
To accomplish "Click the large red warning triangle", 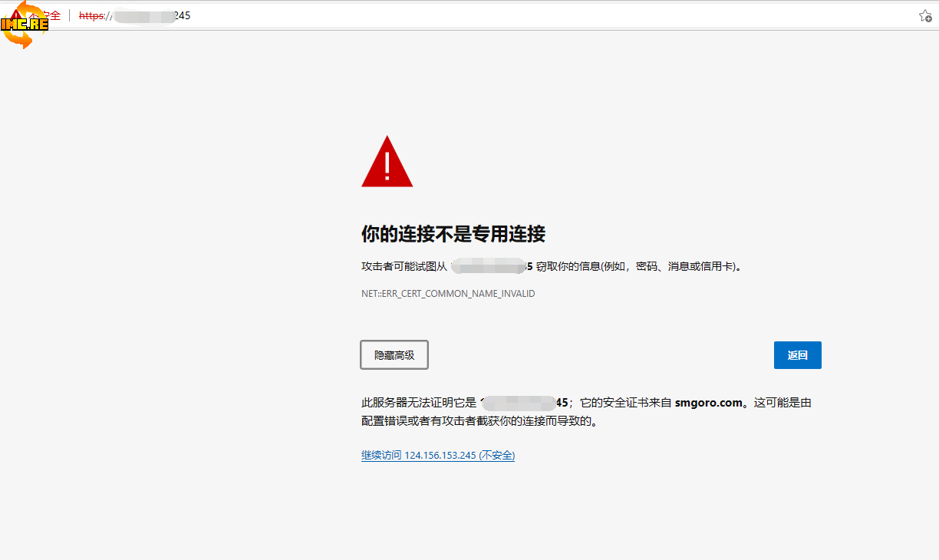I will pos(387,162).
